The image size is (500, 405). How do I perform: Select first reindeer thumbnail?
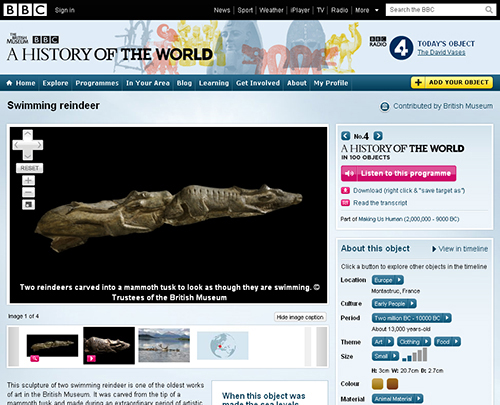tap(52, 346)
